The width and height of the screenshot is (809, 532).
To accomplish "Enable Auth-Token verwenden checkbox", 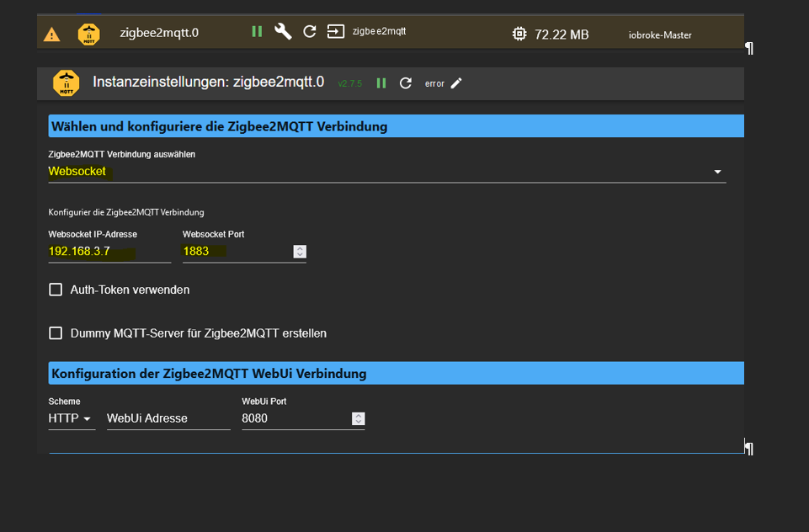I will [56, 290].
